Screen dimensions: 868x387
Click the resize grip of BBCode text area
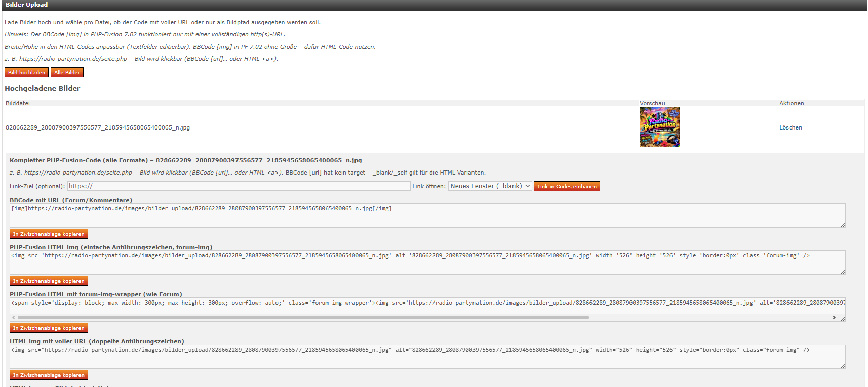843,225
